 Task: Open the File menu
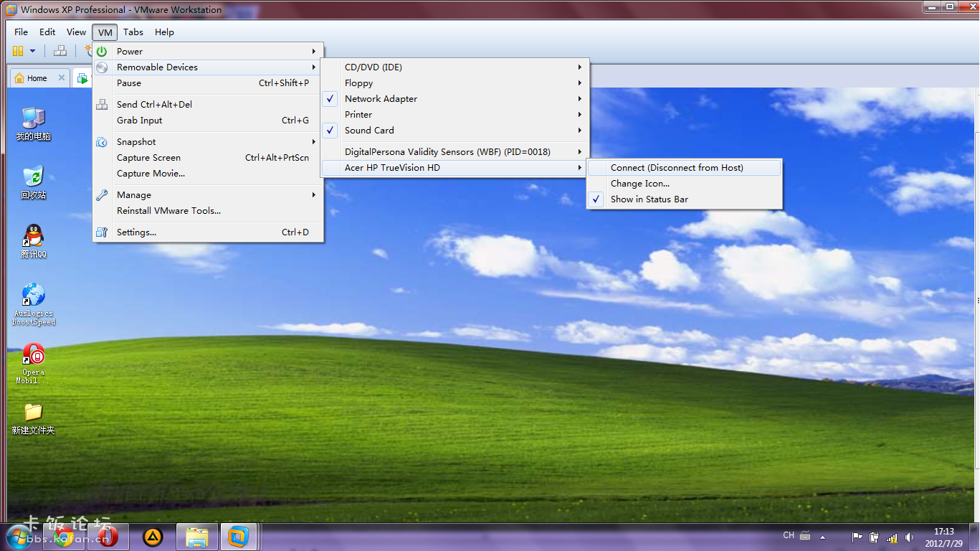pos(22,32)
